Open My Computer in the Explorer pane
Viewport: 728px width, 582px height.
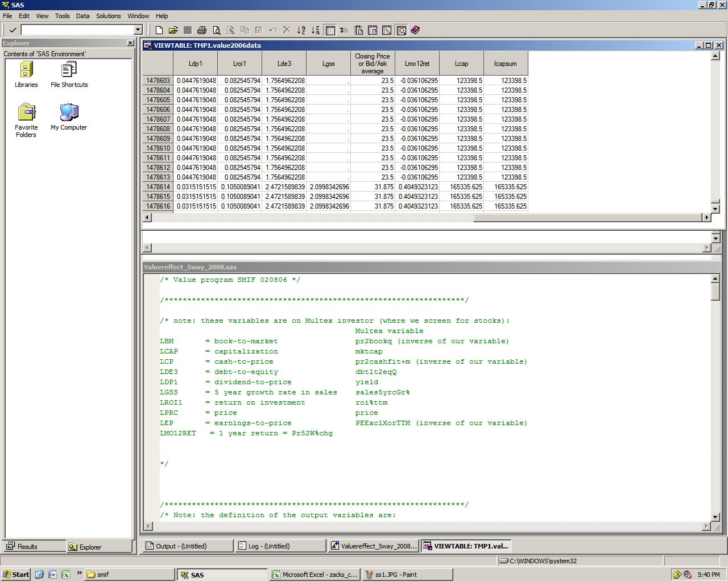click(x=69, y=117)
